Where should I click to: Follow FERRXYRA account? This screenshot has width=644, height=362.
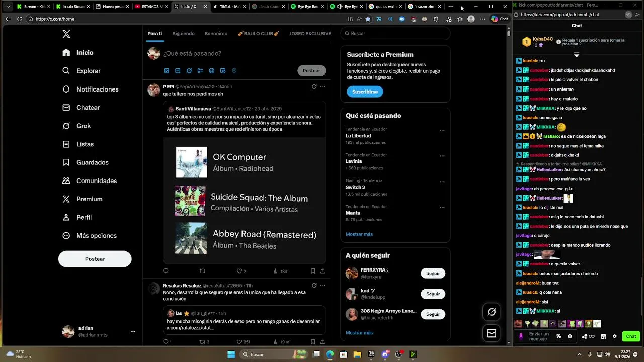pyautogui.click(x=433, y=273)
